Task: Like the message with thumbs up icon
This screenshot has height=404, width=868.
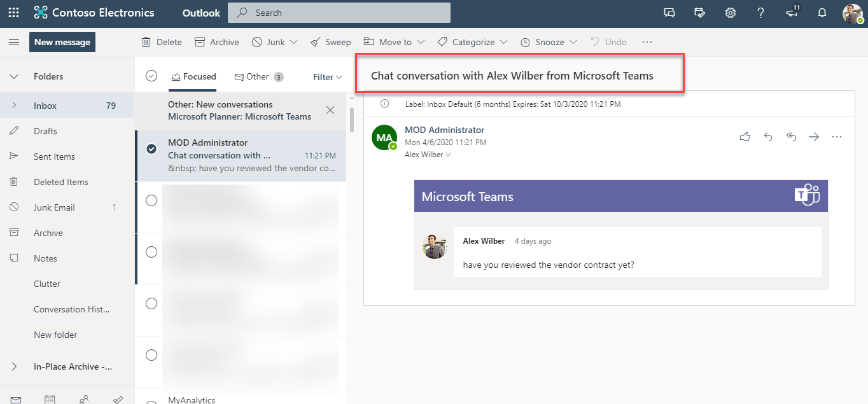Action: click(745, 137)
